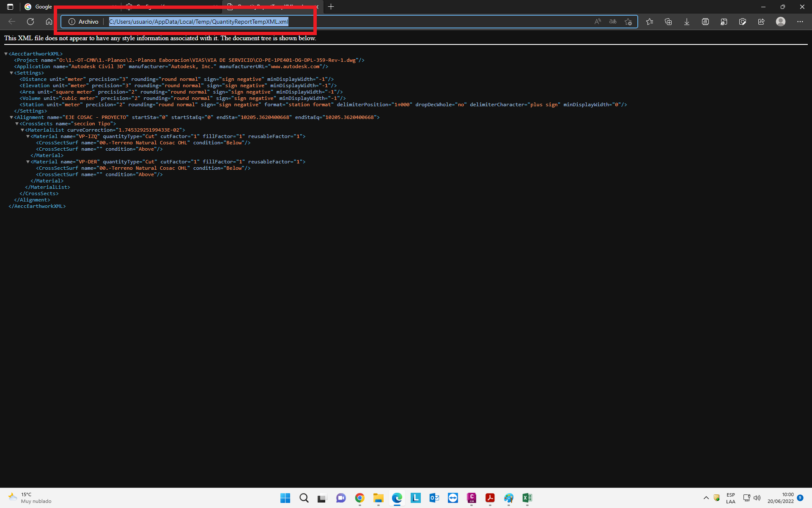Go back to the previous page

pyautogui.click(x=11, y=22)
